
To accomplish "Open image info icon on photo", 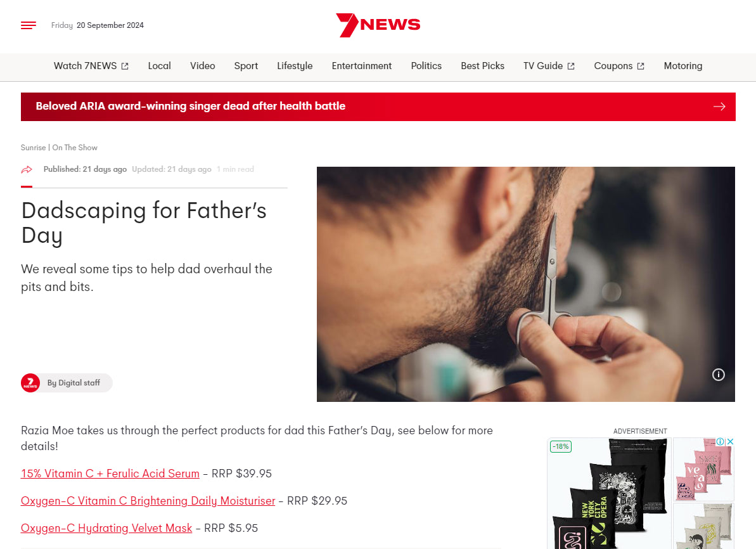I will pos(719,375).
